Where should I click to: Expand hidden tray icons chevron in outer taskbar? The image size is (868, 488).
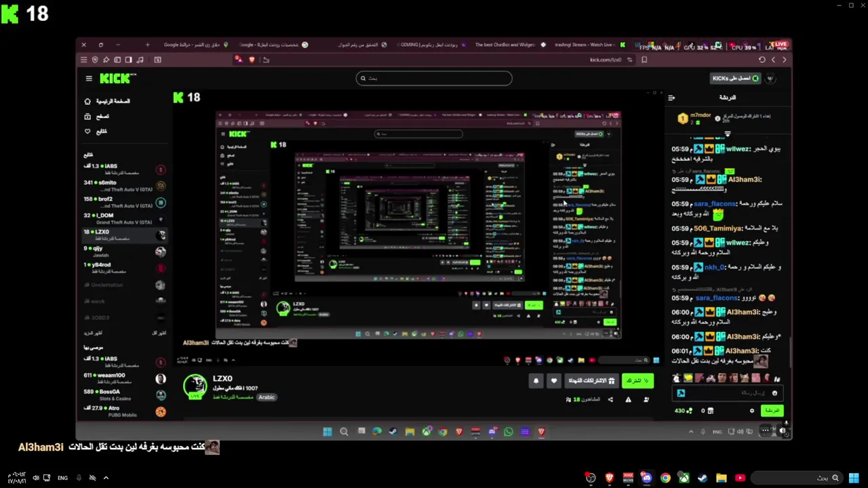[x=106, y=478]
